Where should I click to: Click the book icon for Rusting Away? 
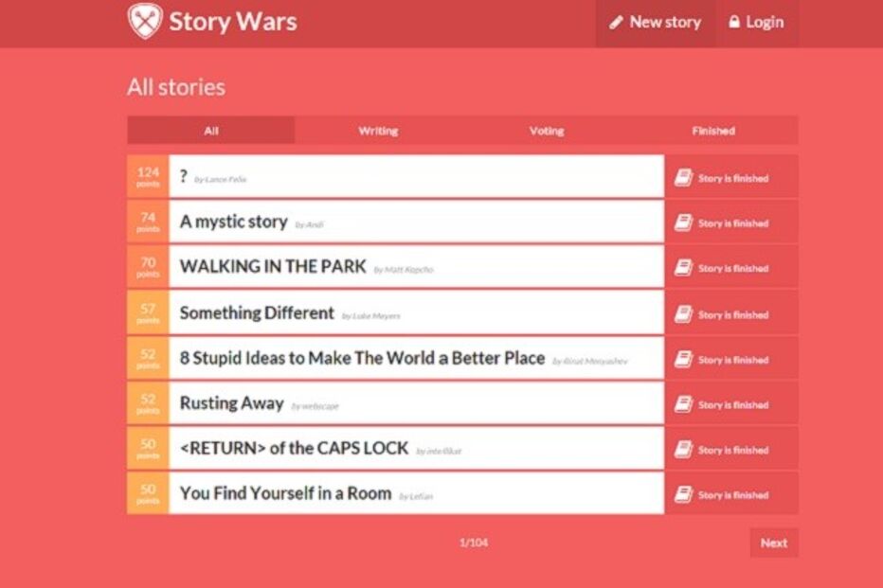point(683,405)
